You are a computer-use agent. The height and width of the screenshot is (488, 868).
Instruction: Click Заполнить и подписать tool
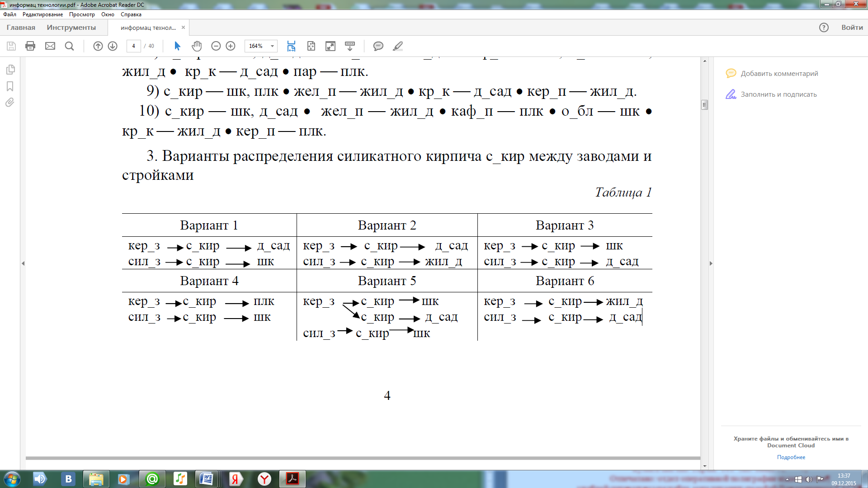pos(778,94)
